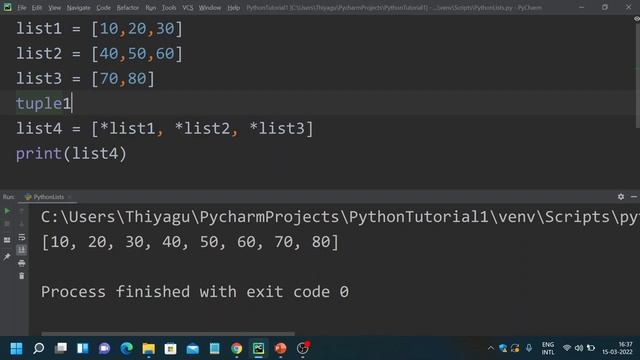
Task: Click the 'Process finished with exit code 0' text
Action: (195, 292)
